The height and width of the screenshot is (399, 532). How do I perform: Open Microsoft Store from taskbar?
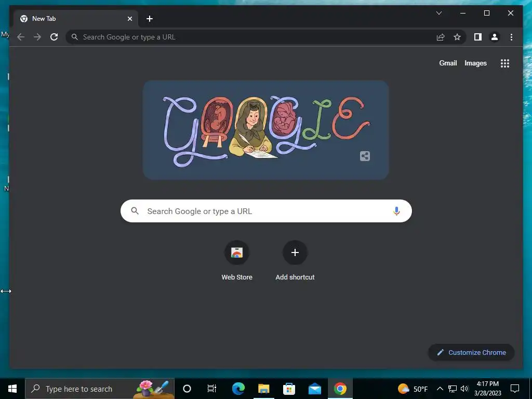[x=289, y=389]
